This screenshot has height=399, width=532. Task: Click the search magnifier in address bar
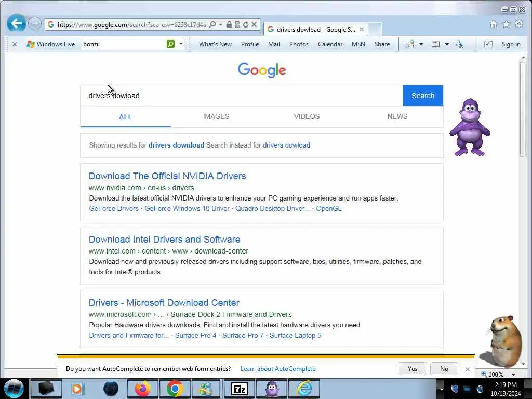coord(212,24)
